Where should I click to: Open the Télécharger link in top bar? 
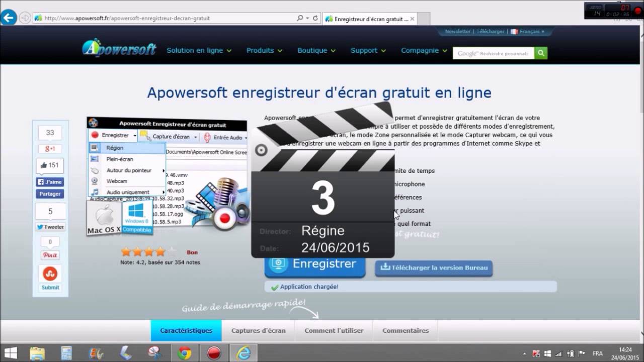coord(491,31)
